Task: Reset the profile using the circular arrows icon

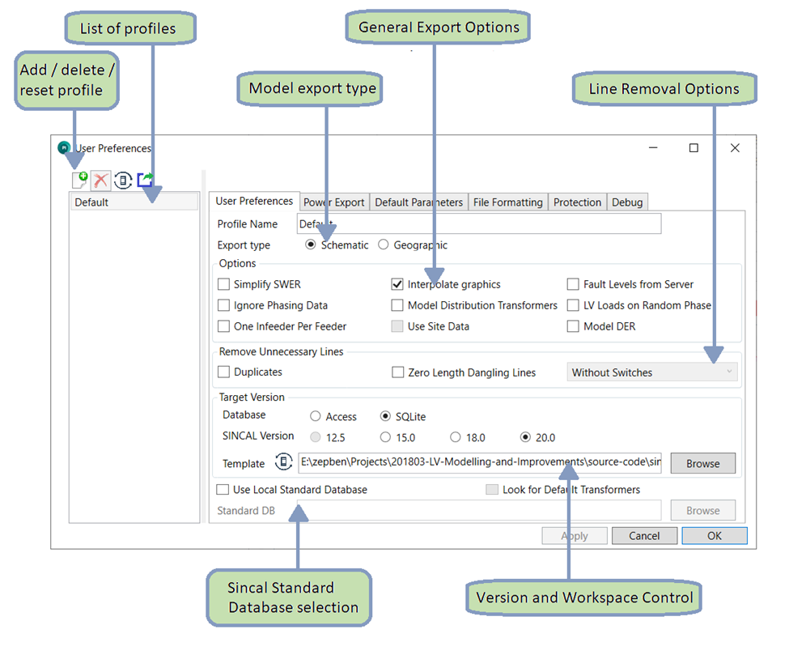Action: [123, 181]
